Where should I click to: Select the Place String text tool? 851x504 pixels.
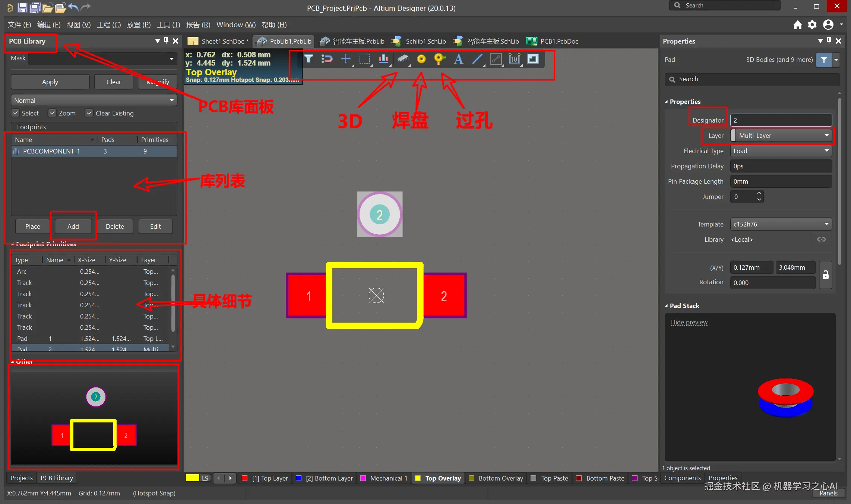tap(458, 59)
